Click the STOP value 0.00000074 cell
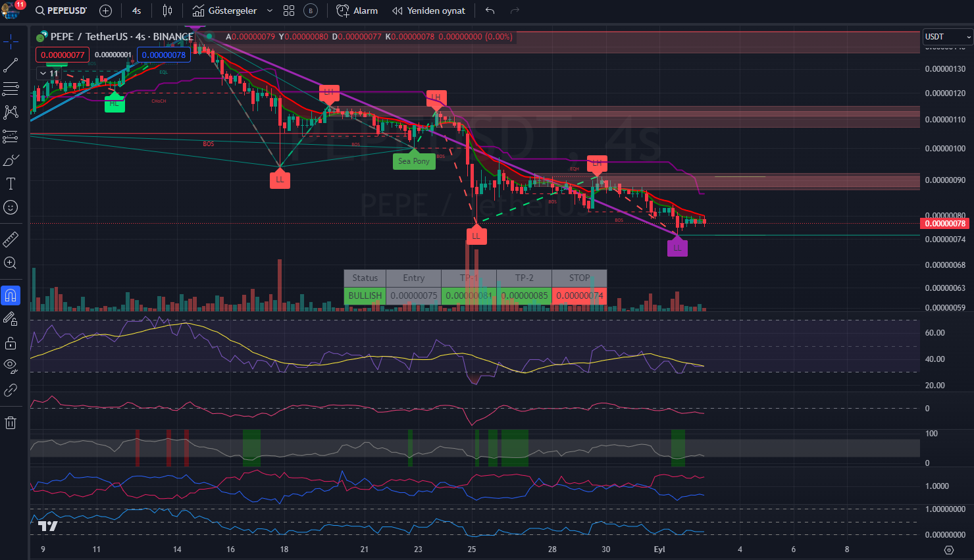The height and width of the screenshot is (560, 974). click(x=580, y=295)
